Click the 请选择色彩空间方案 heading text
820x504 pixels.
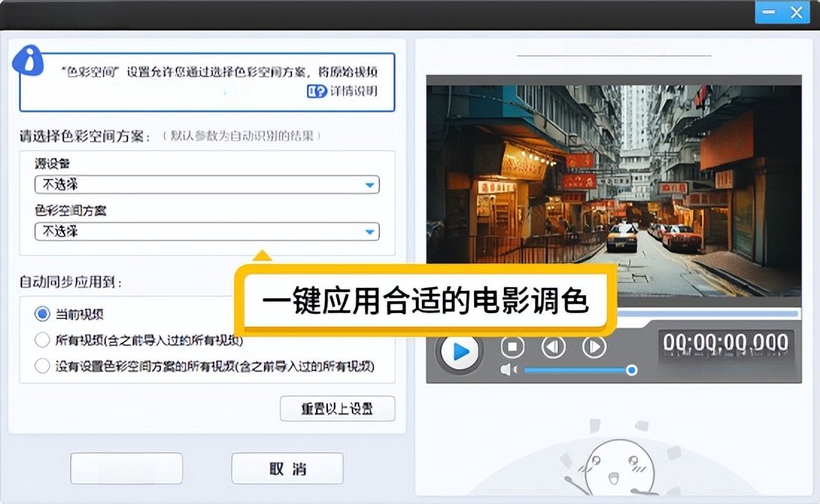(x=85, y=136)
